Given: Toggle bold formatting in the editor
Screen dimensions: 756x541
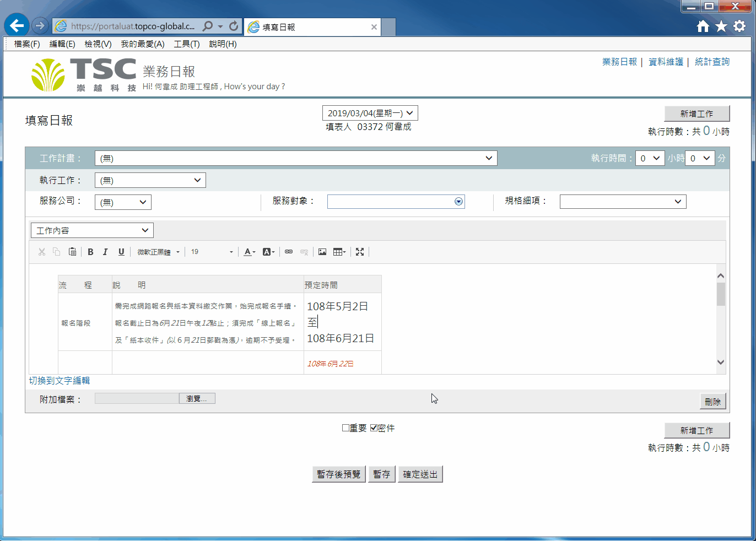Looking at the screenshot, I should 90,252.
